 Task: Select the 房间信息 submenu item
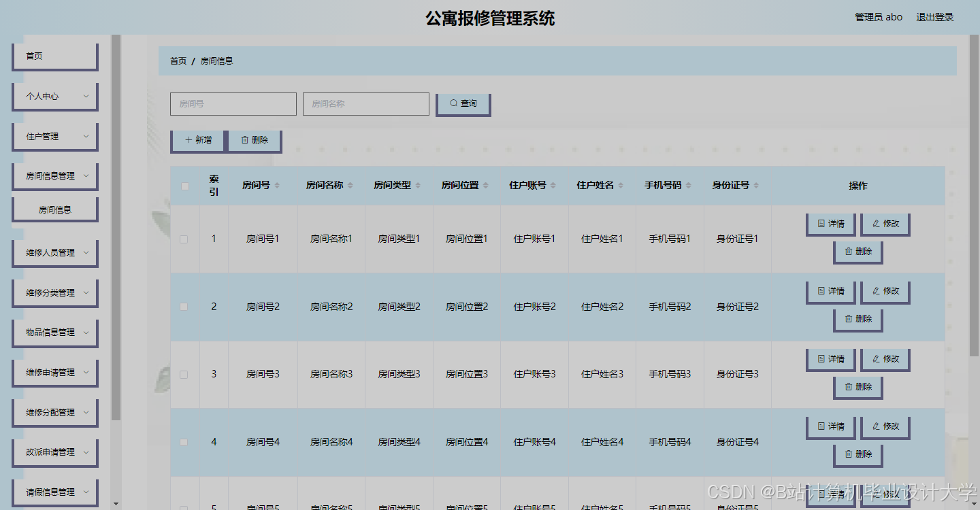[55, 210]
